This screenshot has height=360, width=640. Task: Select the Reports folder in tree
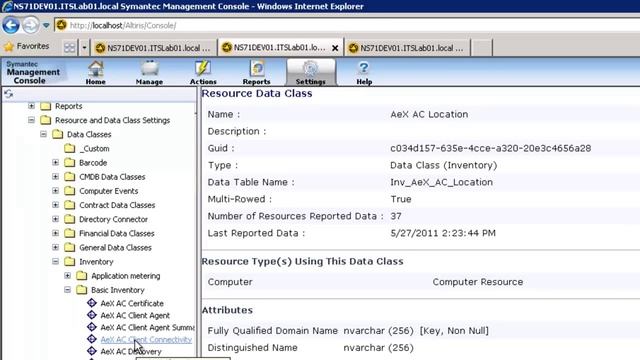click(69, 106)
